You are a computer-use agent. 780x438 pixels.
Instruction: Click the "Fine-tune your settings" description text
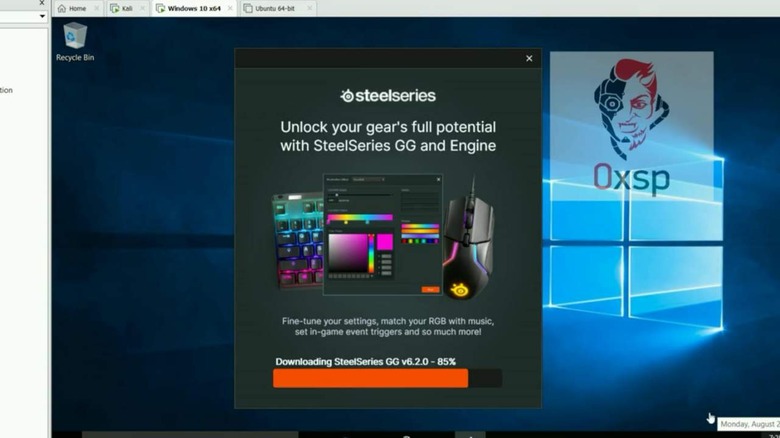pos(388,327)
